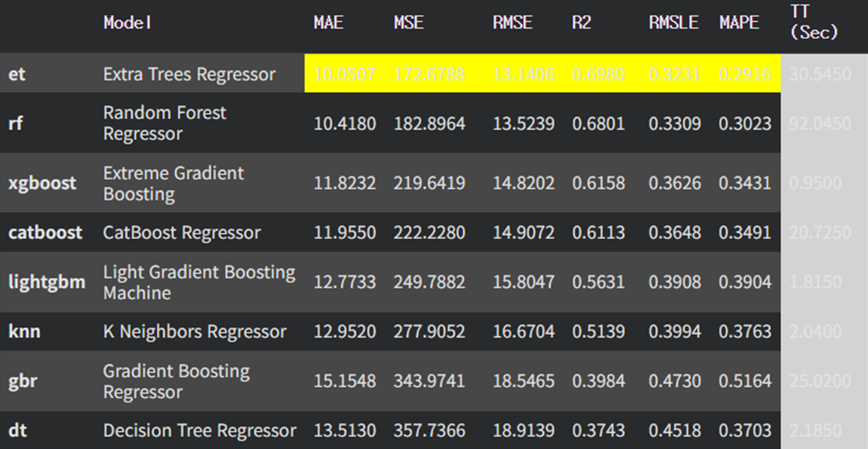868x449 pixels.
Task: Click gbr MSE value 343.9741
Action: [429, 381]
